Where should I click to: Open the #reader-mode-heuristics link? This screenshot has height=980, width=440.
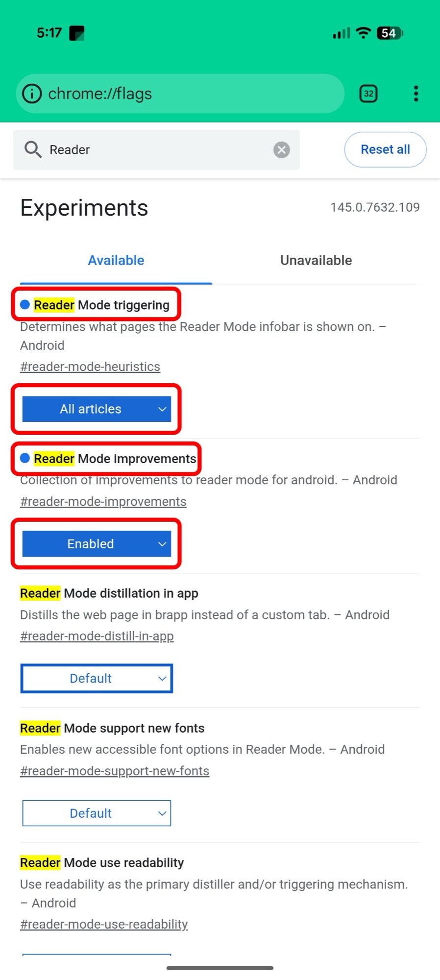click(90, 366)
